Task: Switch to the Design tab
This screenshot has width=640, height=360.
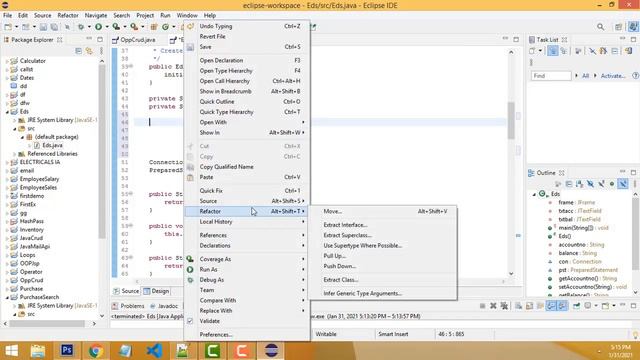Action: click(x=156, y=291)
